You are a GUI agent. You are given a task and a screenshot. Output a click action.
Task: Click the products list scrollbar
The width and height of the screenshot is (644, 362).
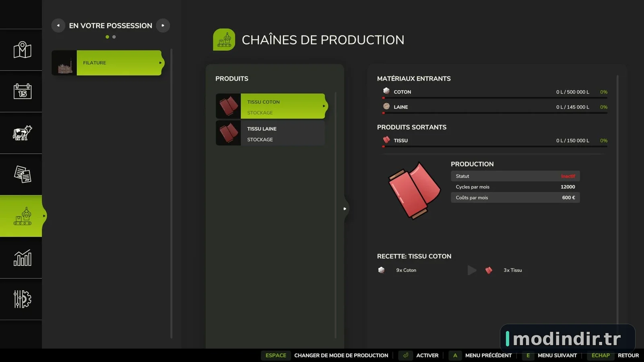(x=335, y=215)
